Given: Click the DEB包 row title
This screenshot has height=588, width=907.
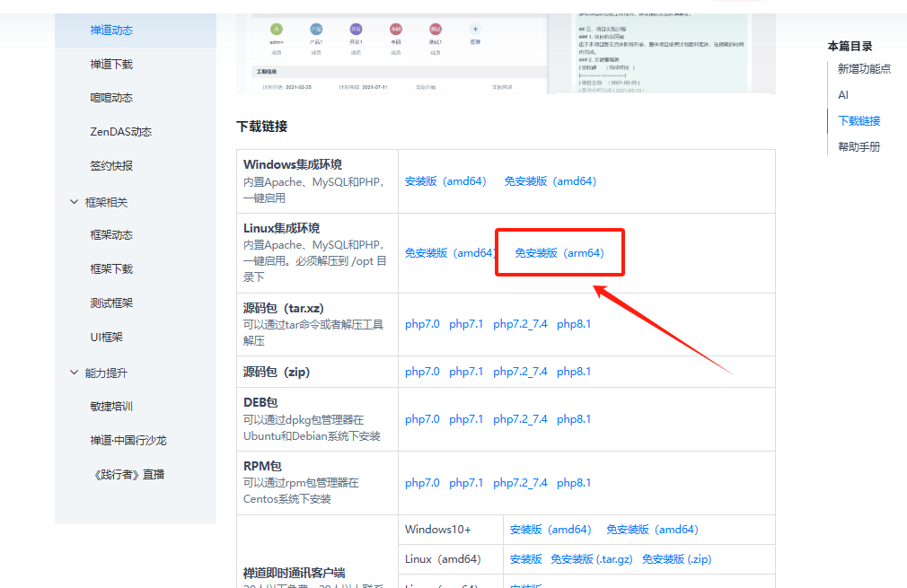Looking at the screenshot, I should 260,402.
